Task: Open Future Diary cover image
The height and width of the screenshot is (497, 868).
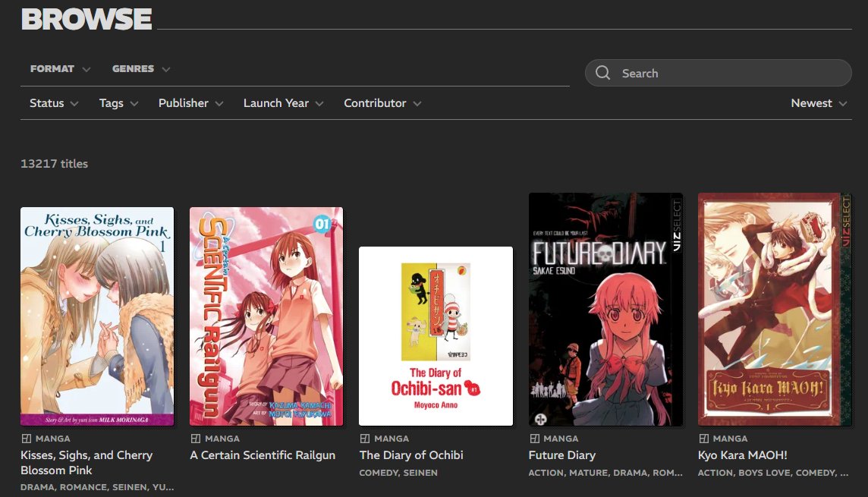Action: [x=605, y=309]
